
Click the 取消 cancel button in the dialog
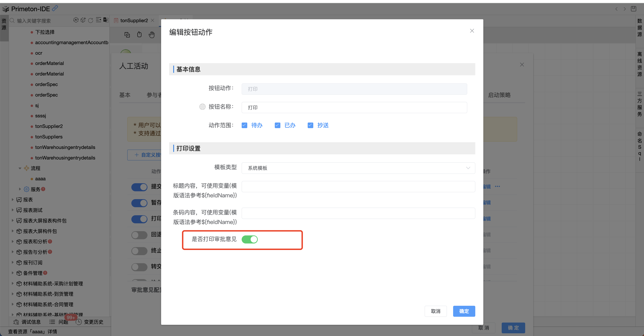tap(435, 311)
